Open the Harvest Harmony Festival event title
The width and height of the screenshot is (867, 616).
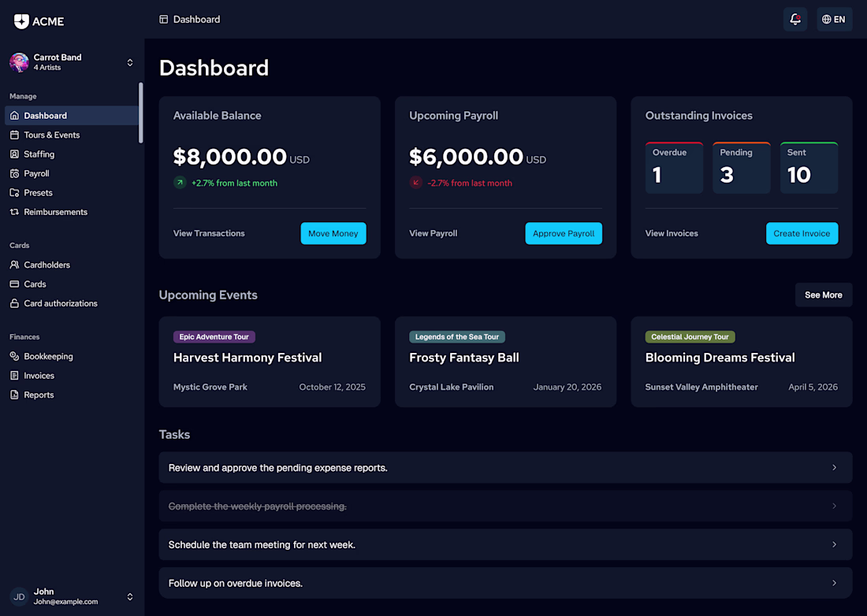247,358
